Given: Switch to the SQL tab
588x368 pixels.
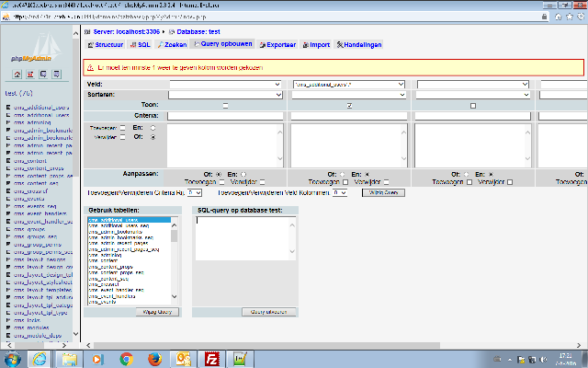Looking at the screenshot, I should [x=140, y=43].
